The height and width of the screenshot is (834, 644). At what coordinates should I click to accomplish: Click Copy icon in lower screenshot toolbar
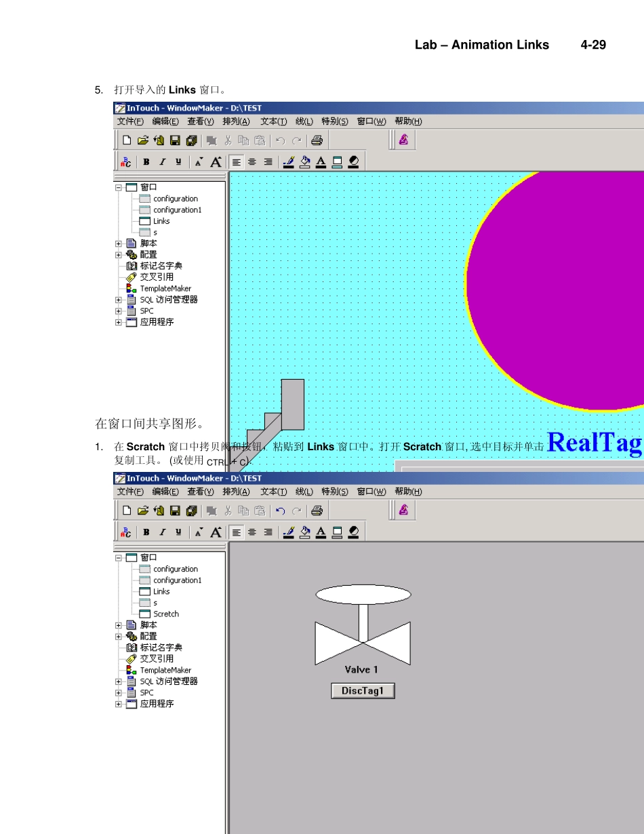pos(243,511)
